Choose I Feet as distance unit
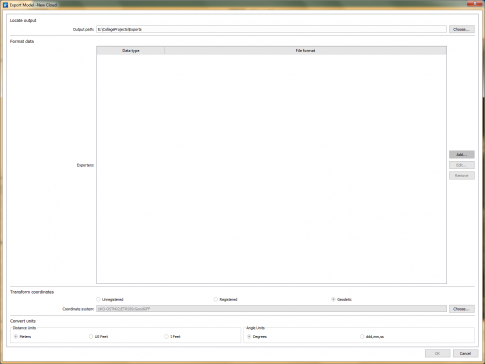 [172, 337]
